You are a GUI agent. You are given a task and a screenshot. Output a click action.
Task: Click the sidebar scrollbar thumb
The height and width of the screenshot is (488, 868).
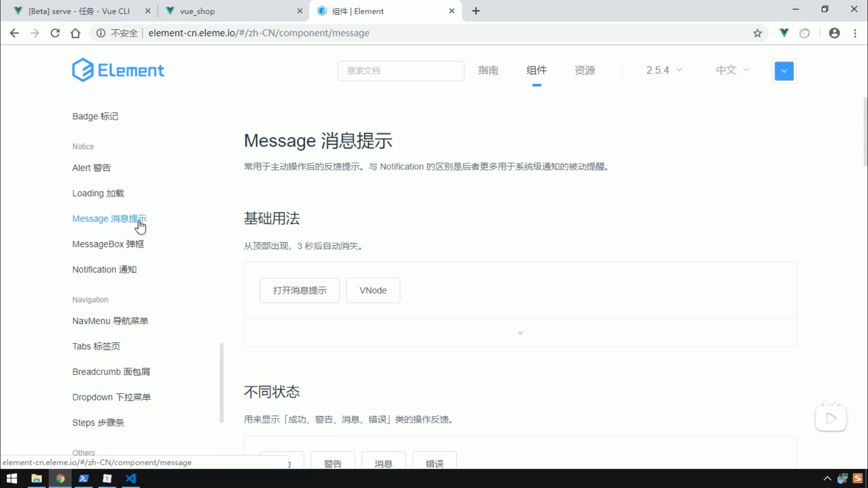pos(222,383)
